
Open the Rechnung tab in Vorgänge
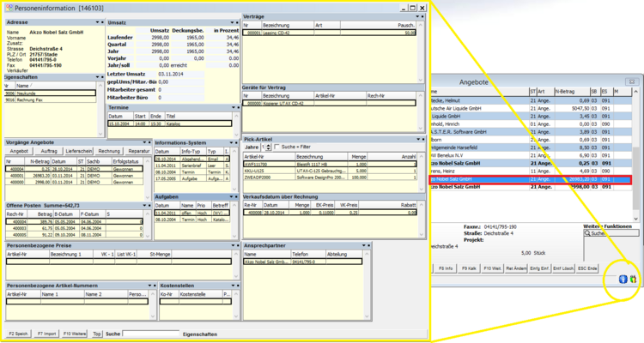(x=109, y=151)
